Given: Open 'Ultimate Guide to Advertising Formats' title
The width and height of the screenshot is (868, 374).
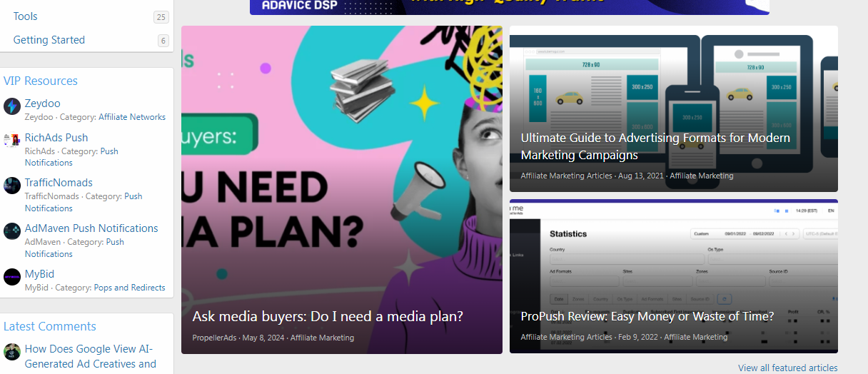Looking at the screenshot, I should tap(655, 146).
